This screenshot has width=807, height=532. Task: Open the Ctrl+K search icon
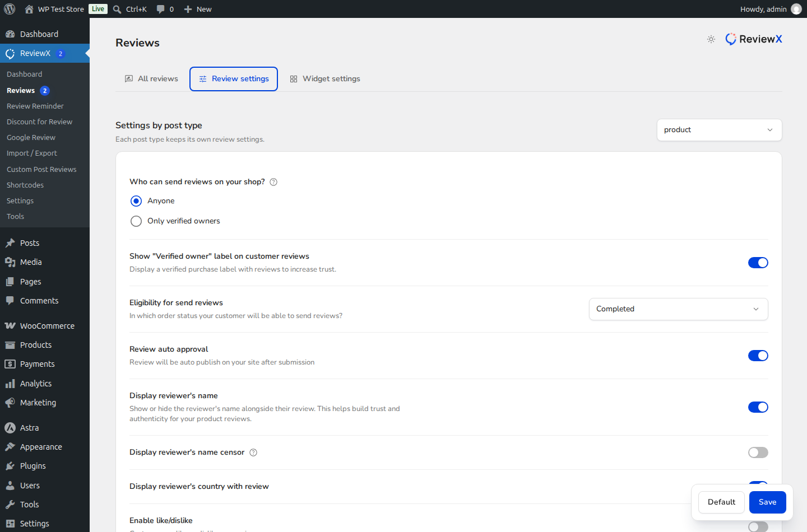click(x=117, y=9)
